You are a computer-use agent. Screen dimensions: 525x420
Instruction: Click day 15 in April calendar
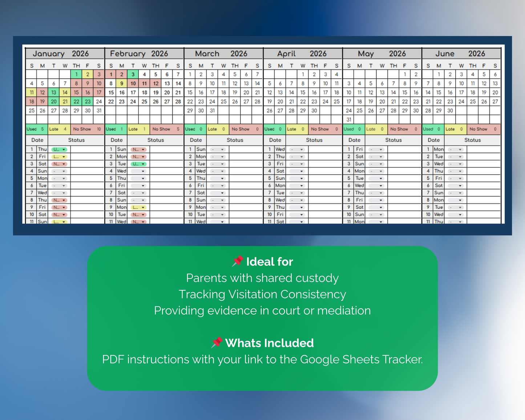[303, 93]
